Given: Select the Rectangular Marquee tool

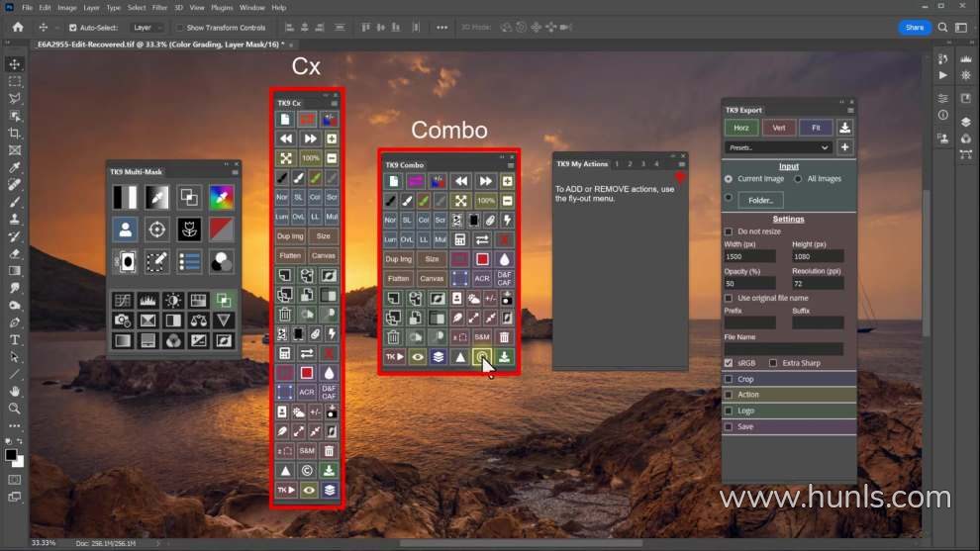Looking at the screenshot, I should [15, 81].
